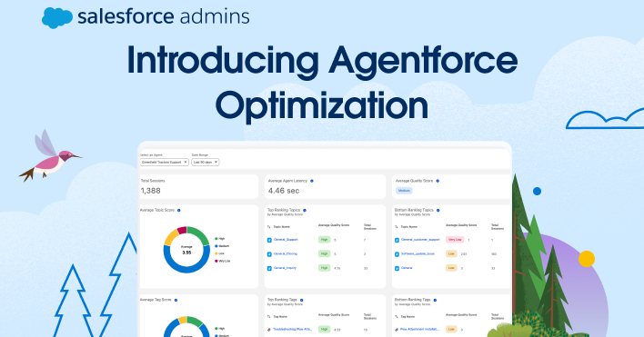The height and width of the screenshot is (337, 644).
Task: Open the General_Support topic link
Action: click(286, 240)
